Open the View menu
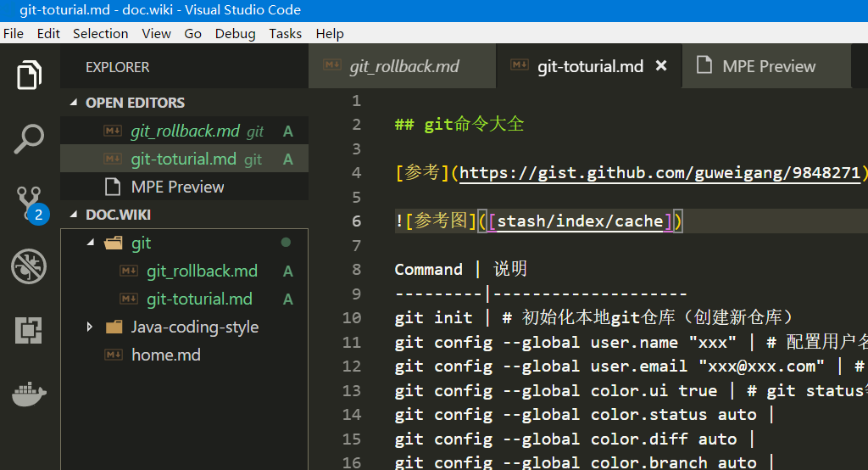Viewport: 868px width, 470px height. click(x=156, y=34)
